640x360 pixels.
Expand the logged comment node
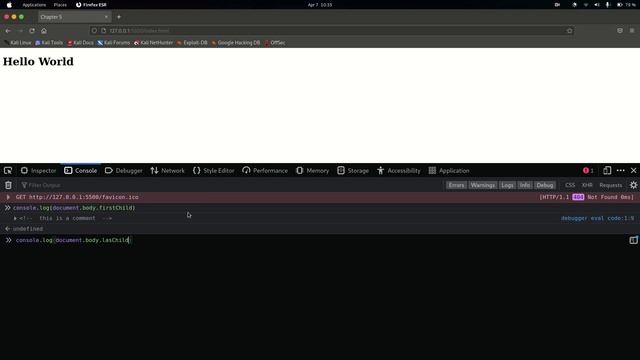pyautogui.click(x=15, y=218)
